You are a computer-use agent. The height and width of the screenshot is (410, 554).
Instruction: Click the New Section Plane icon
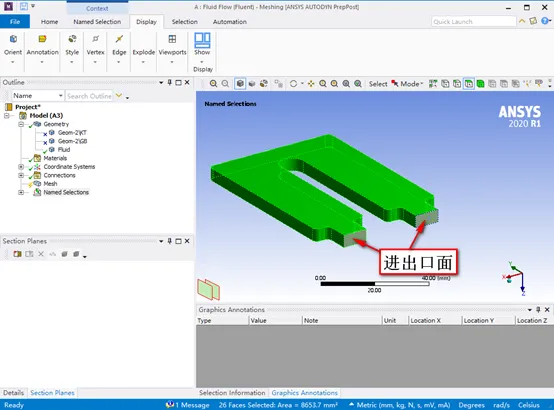(17, 254)
